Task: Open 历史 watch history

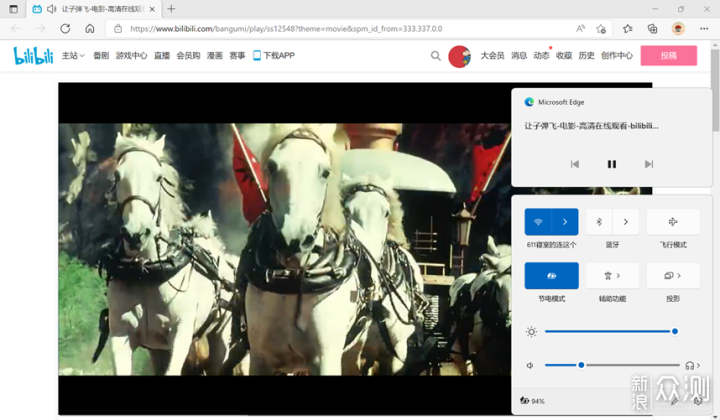Action: coord(586,56)
